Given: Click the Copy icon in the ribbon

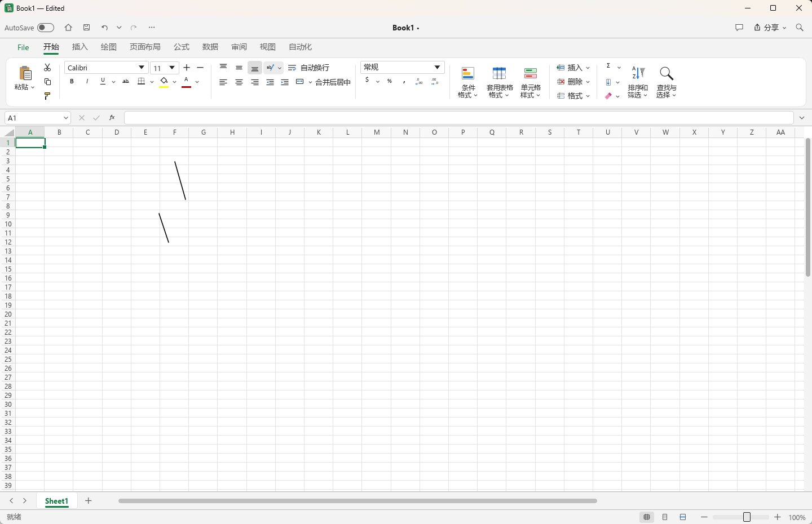Looking at the screenshot, I should tap(47, 82).
